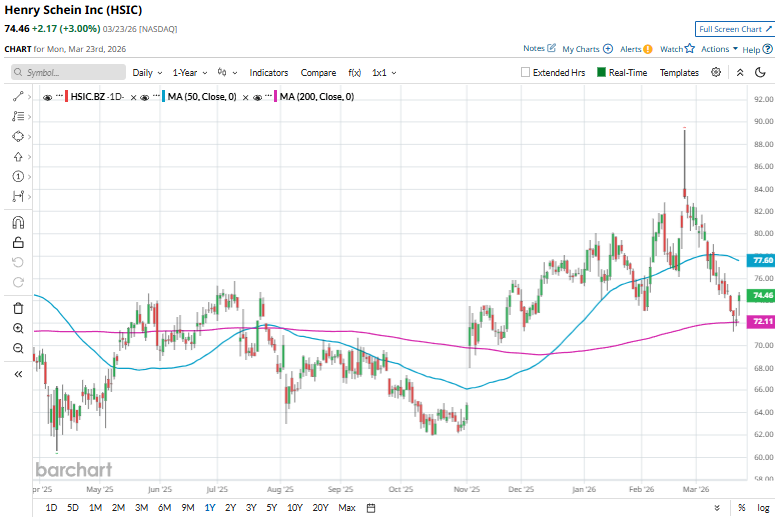This screenshot has width=775, height=525.
Task: Enable the Extended Hrs checkbox
Action: click(525, 73)
